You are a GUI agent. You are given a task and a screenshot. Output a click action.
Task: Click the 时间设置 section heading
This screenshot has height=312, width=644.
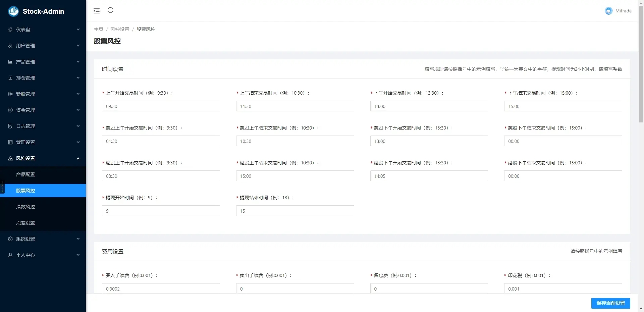[x=113, y=69]
